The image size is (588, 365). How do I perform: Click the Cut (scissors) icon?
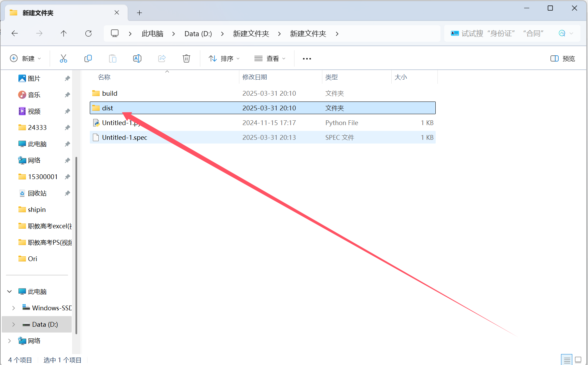click(64, 58)
